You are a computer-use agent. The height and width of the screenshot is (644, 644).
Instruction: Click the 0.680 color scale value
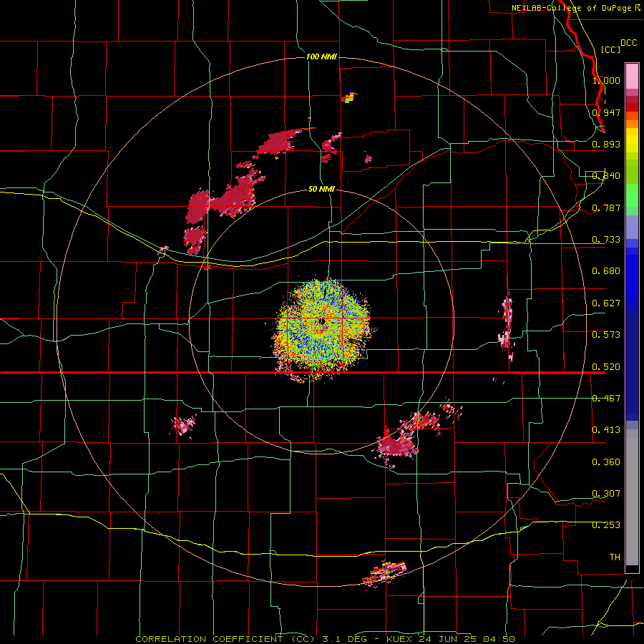pyautogui.click(x=606, y=271)
